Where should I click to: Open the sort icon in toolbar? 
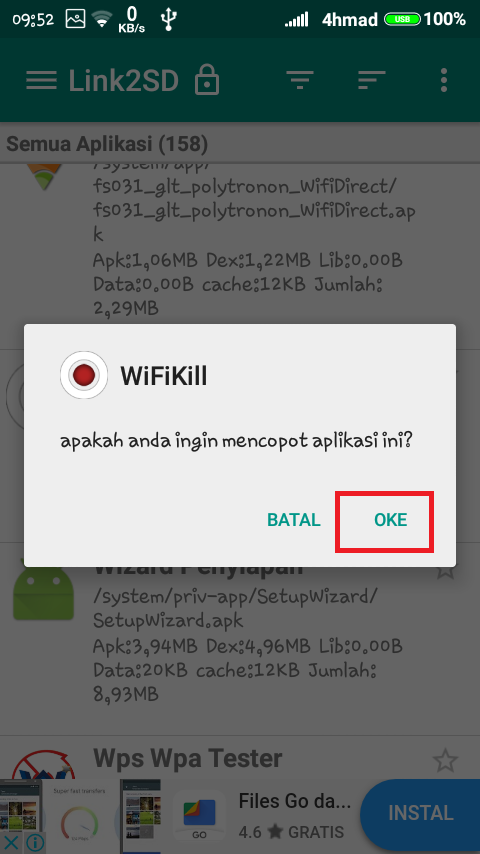tap(372, 80)
